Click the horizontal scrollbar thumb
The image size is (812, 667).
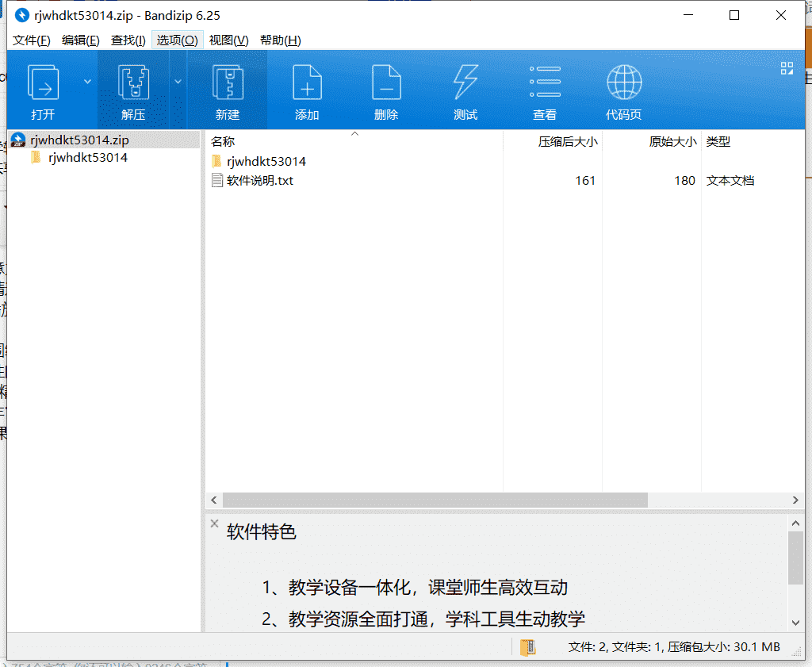point(435,500)
